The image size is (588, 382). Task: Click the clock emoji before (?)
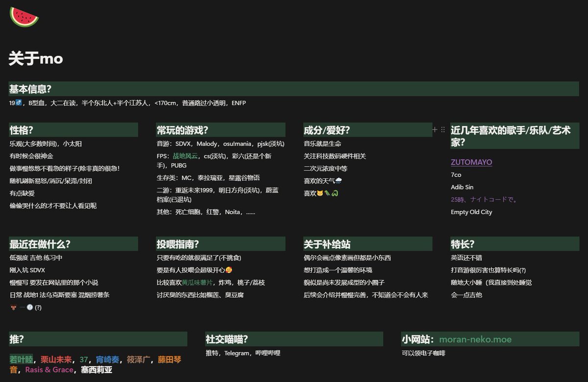(x=29, y=307)
